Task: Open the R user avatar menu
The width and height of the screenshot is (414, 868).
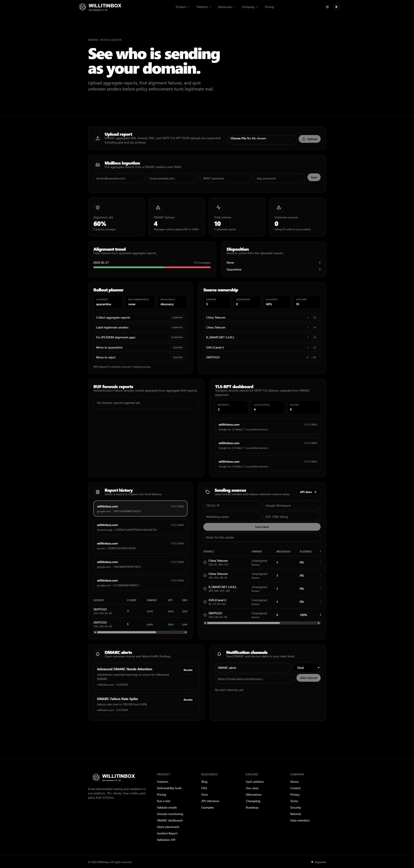Action: coord(336,7)
